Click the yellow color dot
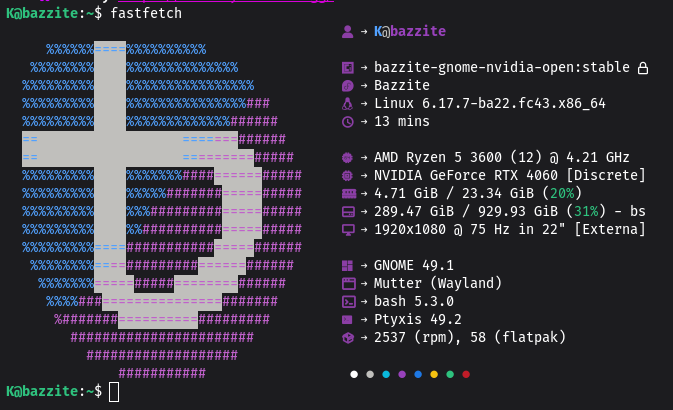 click(x=434, y=374)
